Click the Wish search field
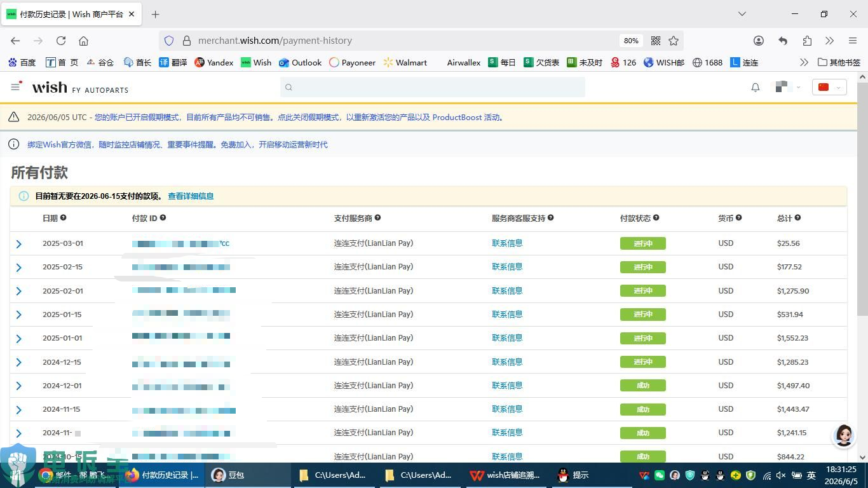The width and height of the screenshot is (868, 488). pos(433,87)
